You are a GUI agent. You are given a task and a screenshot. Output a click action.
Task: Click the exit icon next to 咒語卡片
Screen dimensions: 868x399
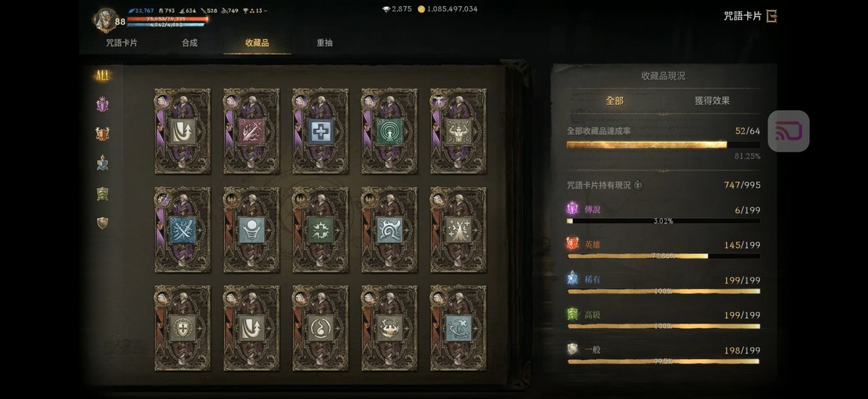[771, 16]
